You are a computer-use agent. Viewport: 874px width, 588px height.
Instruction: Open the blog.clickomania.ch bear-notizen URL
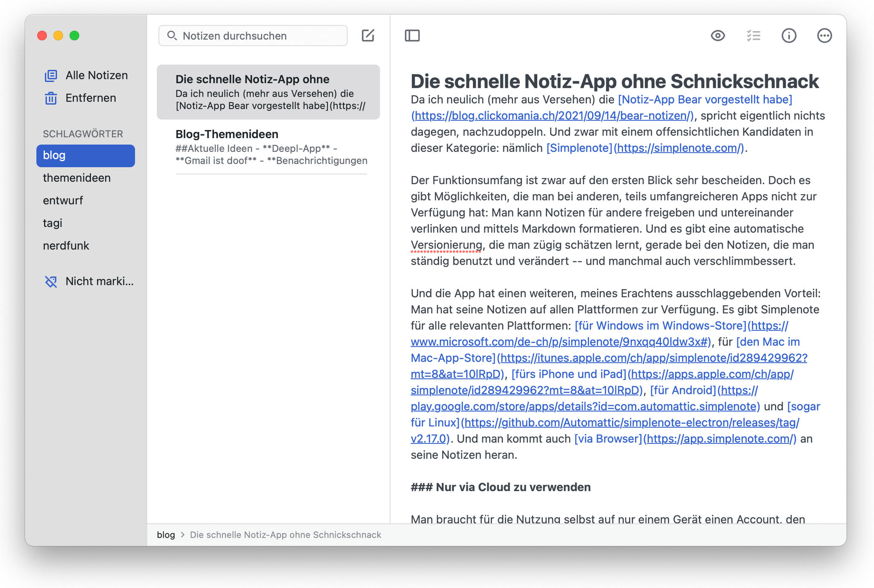[553, 116]
